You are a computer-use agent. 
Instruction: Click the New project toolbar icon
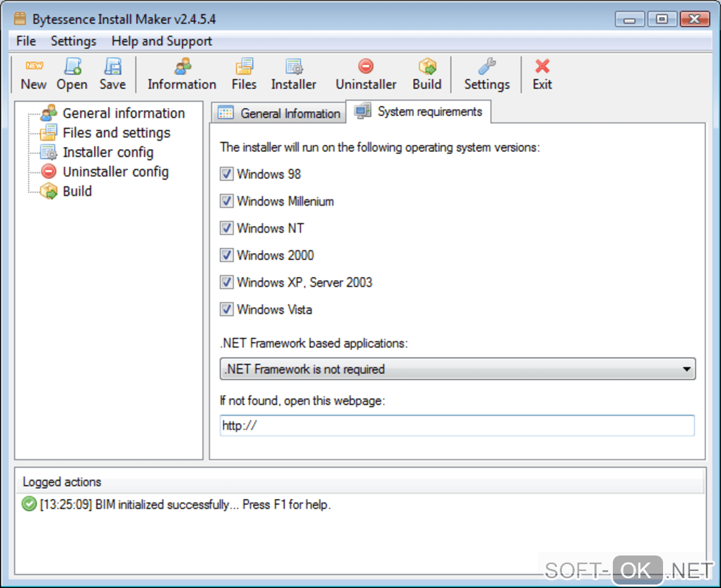click(x=34, y=66)
